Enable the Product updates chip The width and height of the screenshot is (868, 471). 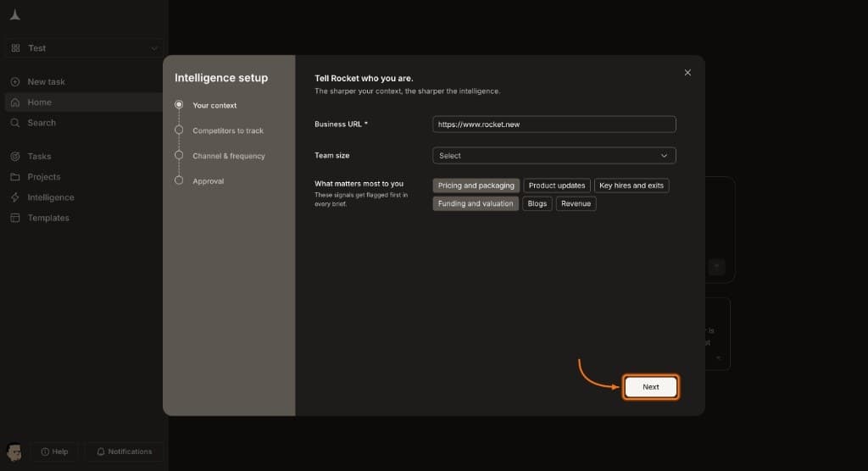pyautogui.click(x=556, y=186)
